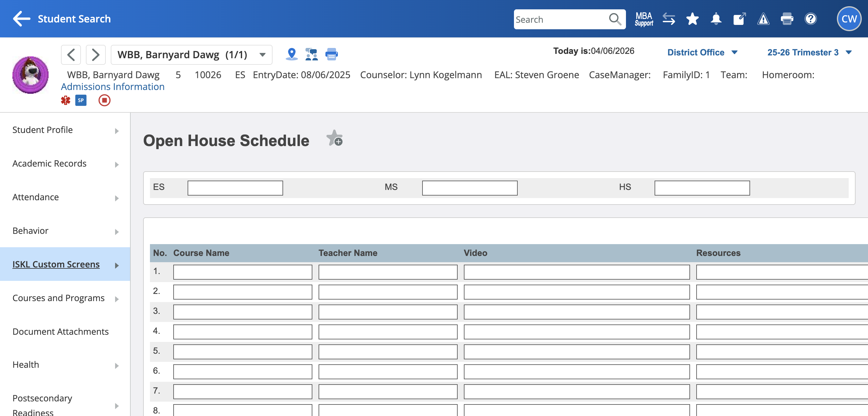Screen dimensions: 868x416
Task: Click the red stop circle alert icon
Action: coord(105,100)
